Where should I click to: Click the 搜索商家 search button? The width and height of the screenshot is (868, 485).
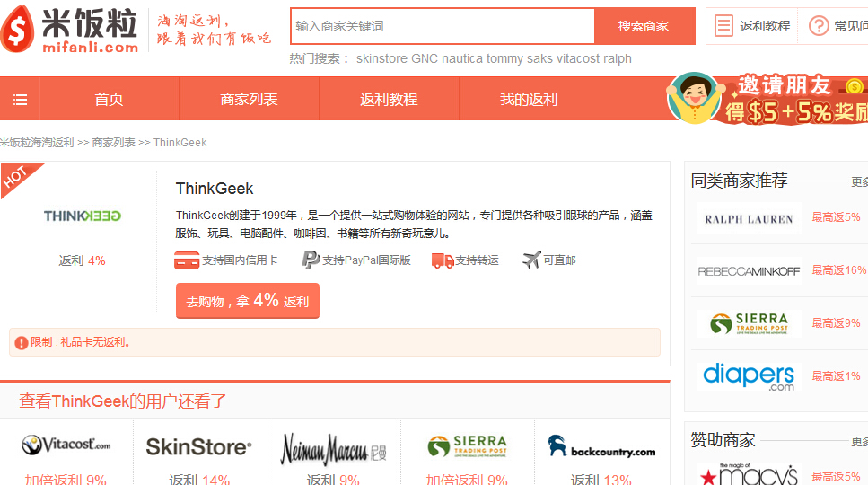(644, 26)
